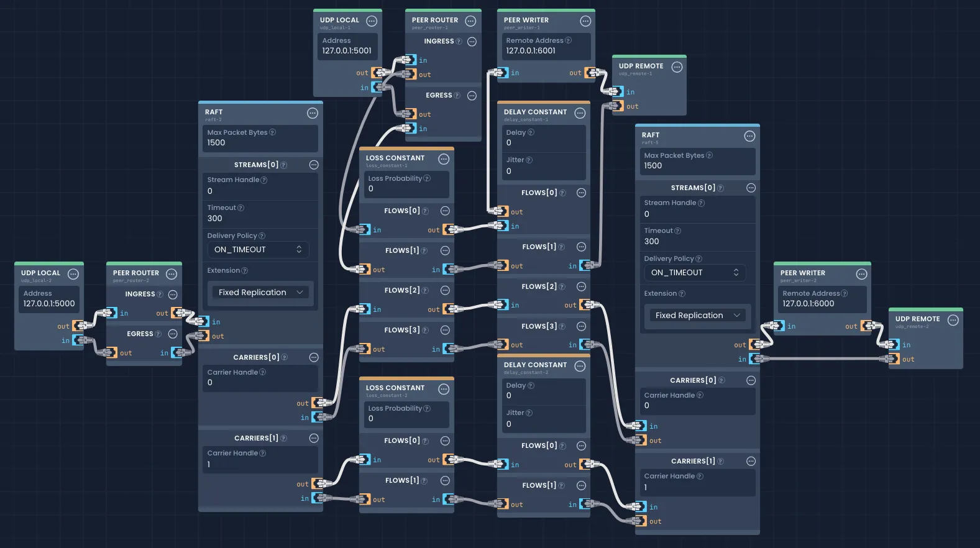Screen dimensions: 980x548
Task: Edit Carrier Handle 1 in raft-5
Action: (697, 482)
